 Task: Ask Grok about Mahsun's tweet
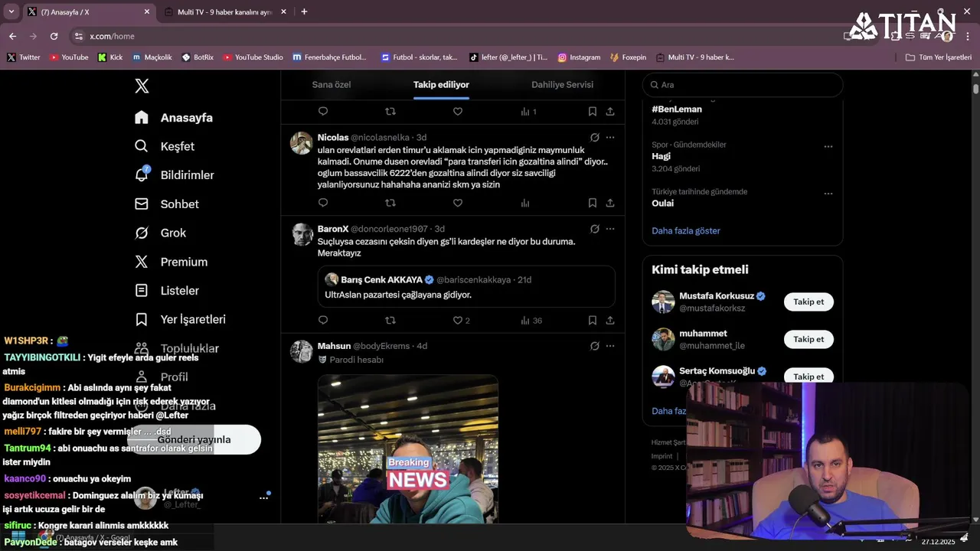coord(594,346)
